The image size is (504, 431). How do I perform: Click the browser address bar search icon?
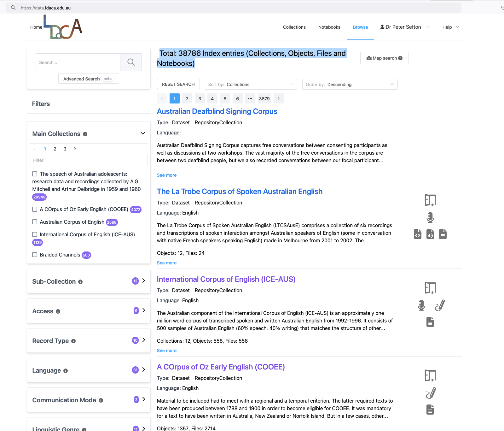point(13,8)
